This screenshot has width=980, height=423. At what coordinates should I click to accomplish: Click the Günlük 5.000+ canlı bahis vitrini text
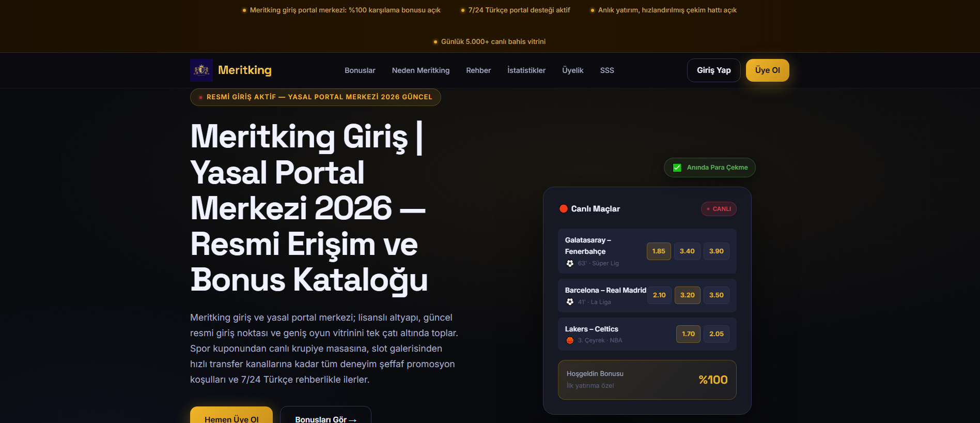coord(493,42)
